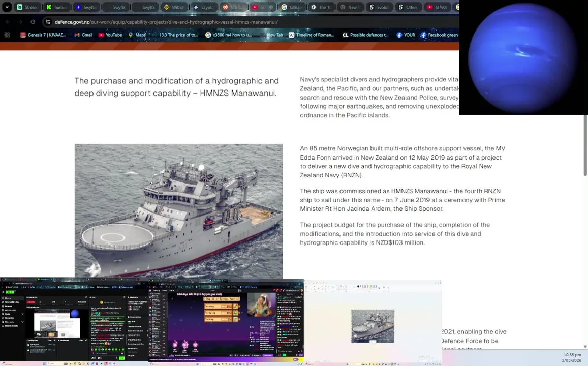Open the Facebook 'YOUR' bookmark

pyautogui.click(x=406, y=35)
